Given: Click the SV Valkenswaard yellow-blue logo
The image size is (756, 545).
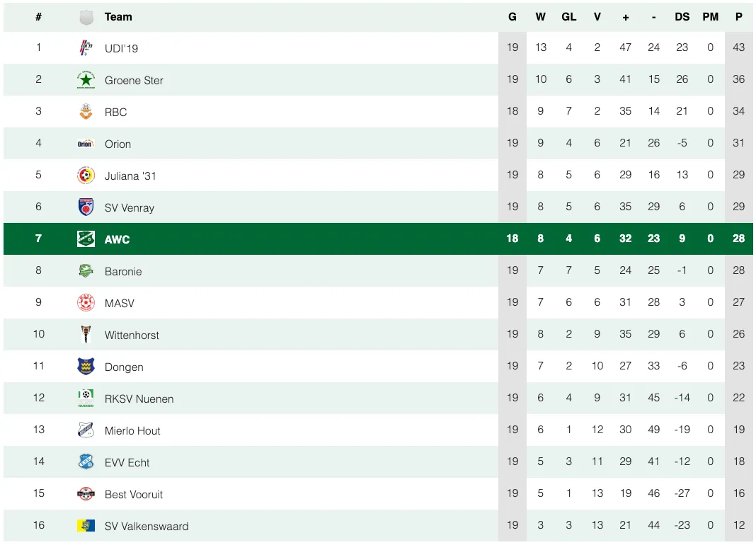Looking at the screenshot, I should click(86, 526).
